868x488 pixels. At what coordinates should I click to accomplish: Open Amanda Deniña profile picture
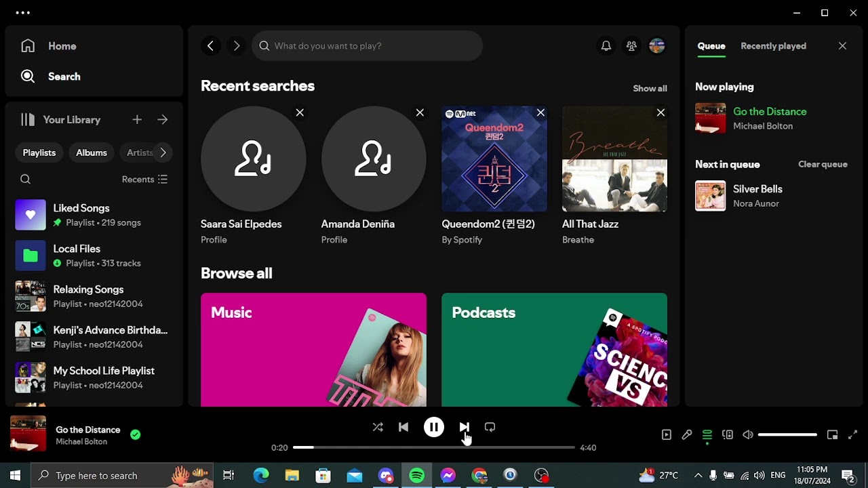374,159
